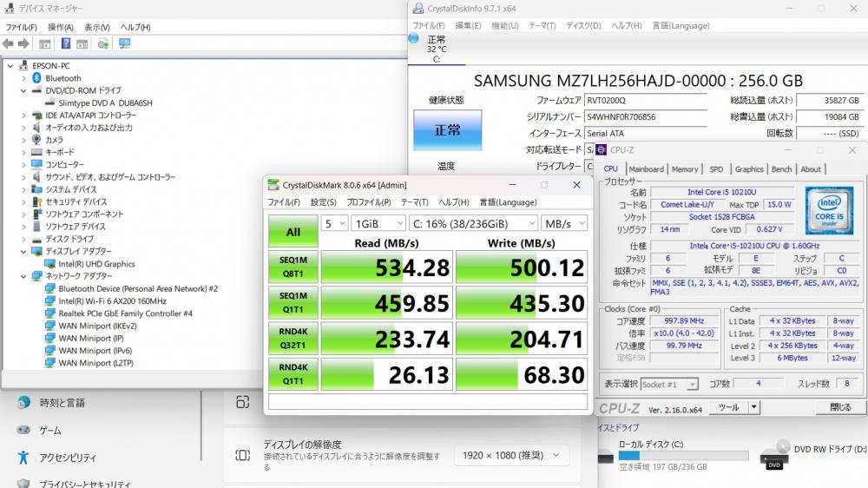Expand the IDE ATA/ATAPI controller node
Viewport: 868px width, 488px height.
coord(23,115)
